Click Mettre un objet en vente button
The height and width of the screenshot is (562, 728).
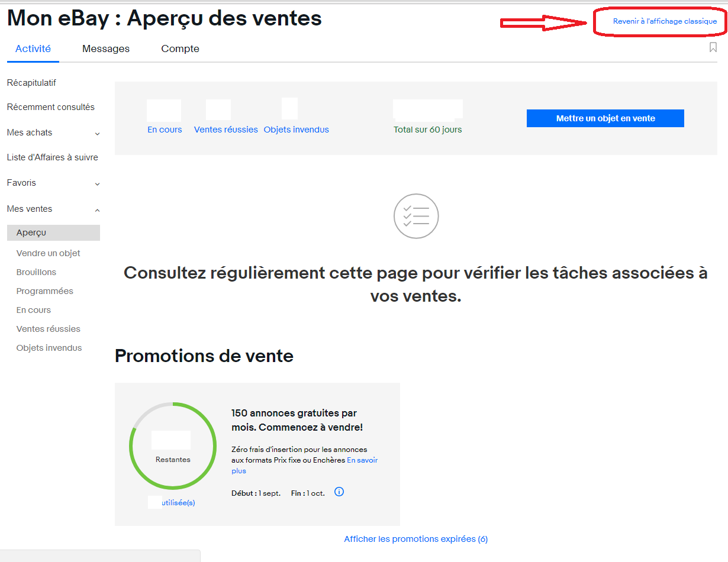[605, 118]
